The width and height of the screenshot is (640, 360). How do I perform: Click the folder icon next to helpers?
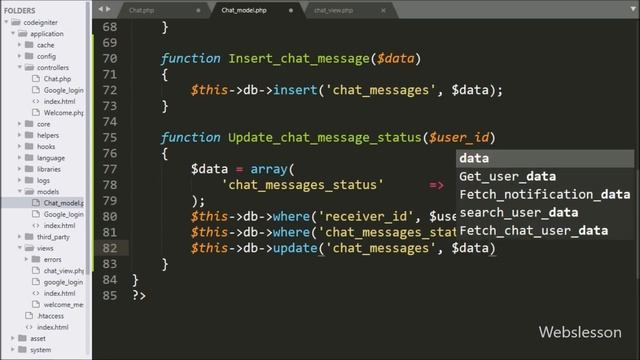pyautogui.click(x=29, y=135)
